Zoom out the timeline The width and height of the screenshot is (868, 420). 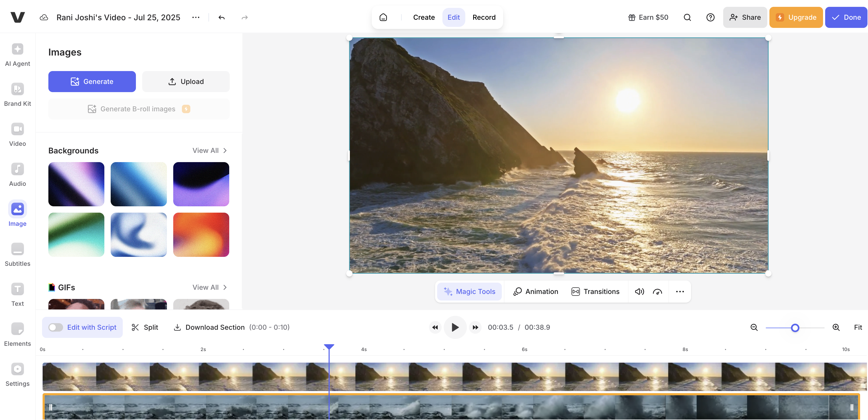click(754, 327)
